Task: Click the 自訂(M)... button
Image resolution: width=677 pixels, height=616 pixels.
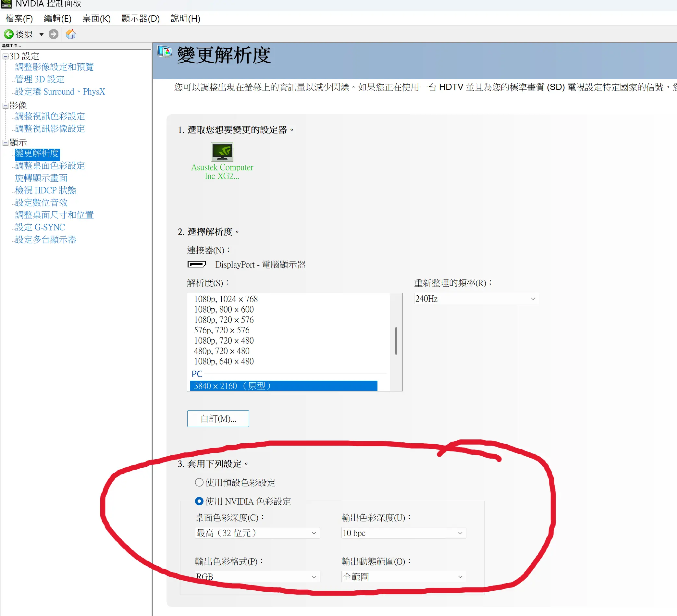Action: [x=218, y=418]
